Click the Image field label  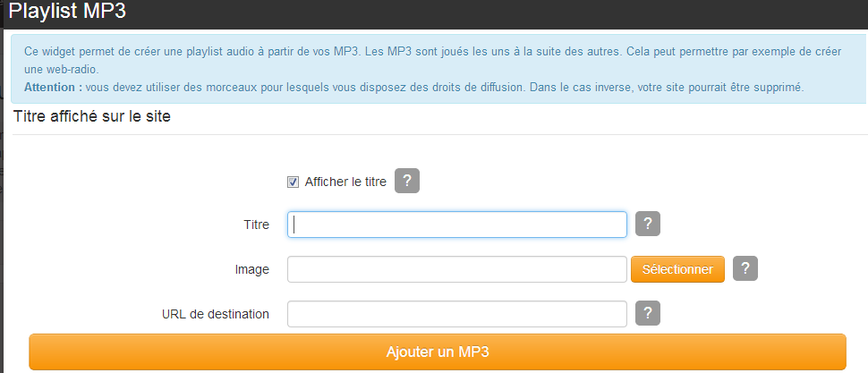point(252,269)
